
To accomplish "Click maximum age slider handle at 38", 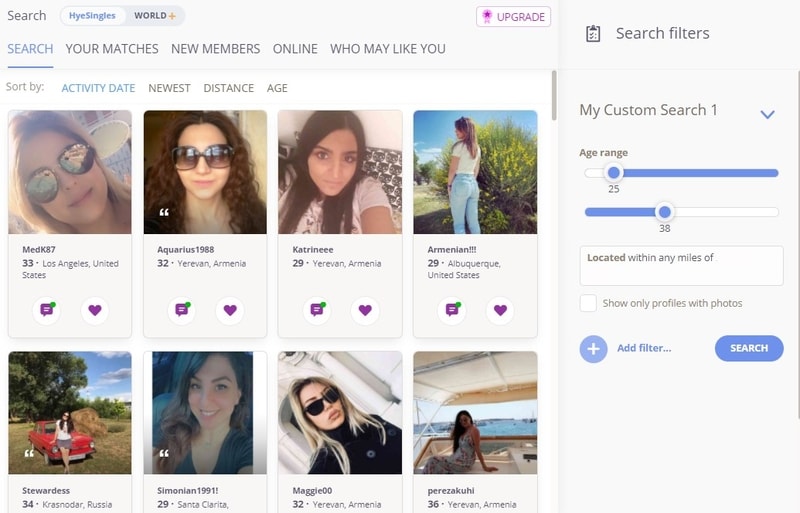I will (664, 211).
